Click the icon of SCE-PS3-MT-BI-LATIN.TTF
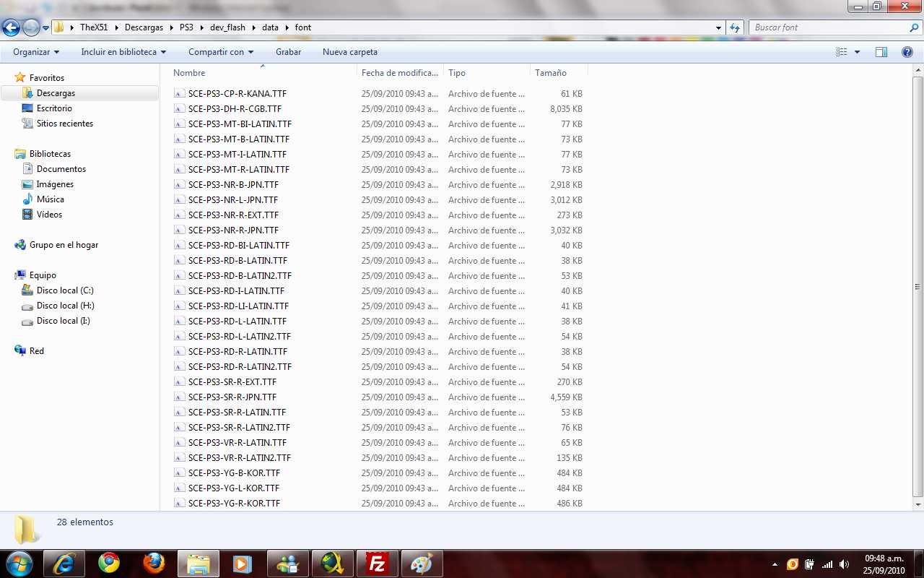The height and width of the screenshot is (578, 924). pyautogui.click(x=180, y=124)
